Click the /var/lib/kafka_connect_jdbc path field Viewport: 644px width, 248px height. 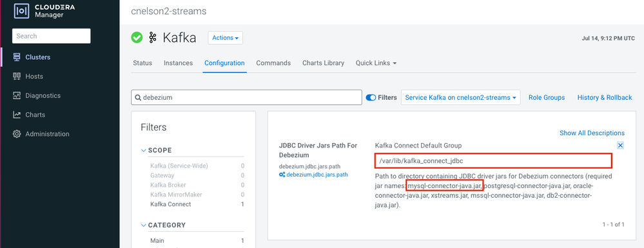493,160
